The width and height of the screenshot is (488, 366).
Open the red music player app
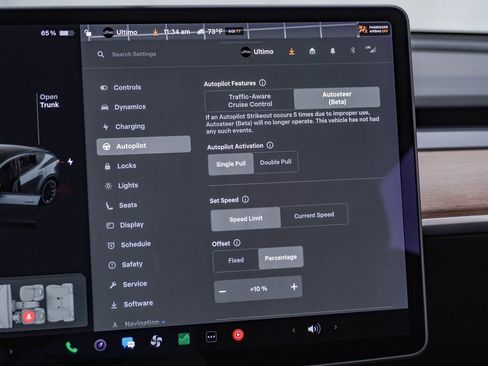click(x=238, y=335)
